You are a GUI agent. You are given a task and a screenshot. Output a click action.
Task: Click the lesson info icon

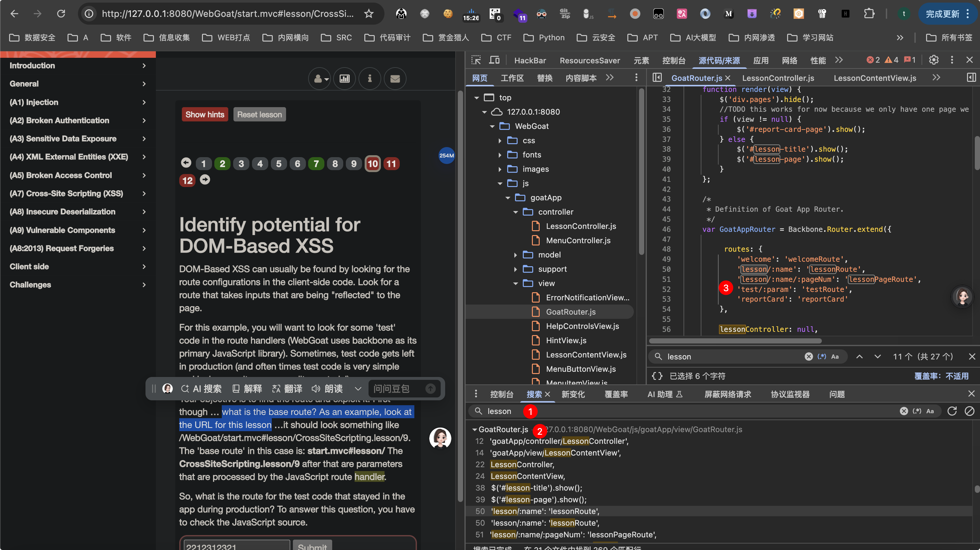click(370, 78)
